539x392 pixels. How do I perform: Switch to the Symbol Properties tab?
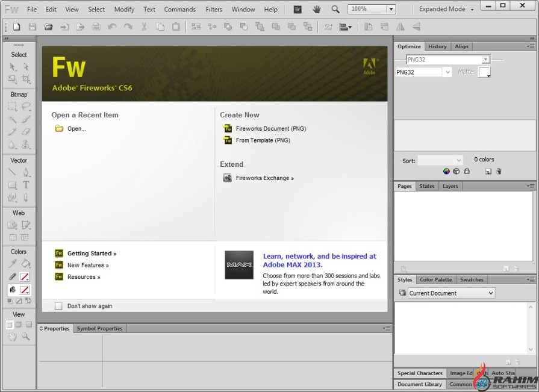point(99,329)
